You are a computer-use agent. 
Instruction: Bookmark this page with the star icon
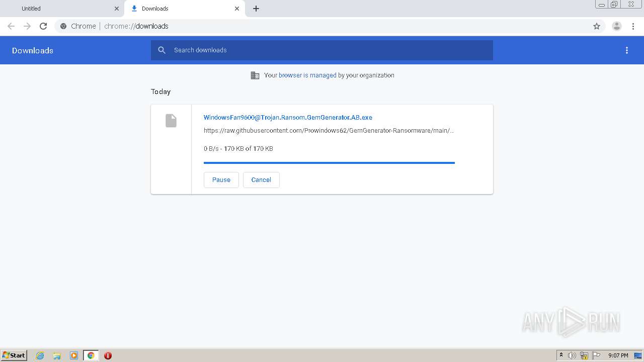[597, 26]
